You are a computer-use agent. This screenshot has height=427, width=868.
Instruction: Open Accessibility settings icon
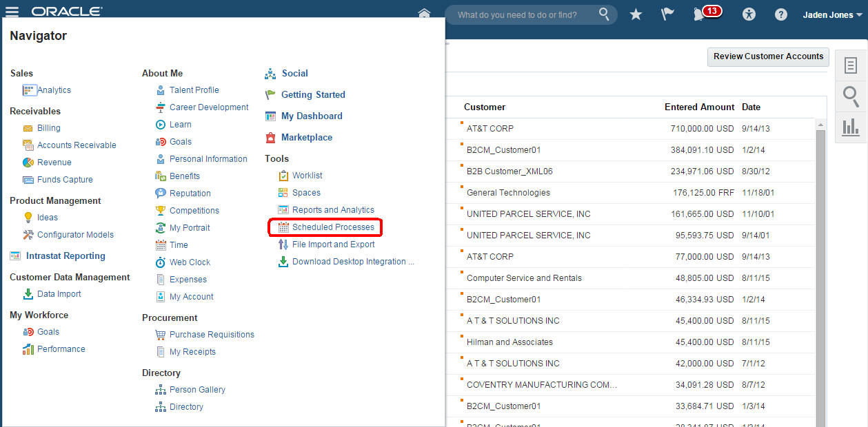click(749, 14)
